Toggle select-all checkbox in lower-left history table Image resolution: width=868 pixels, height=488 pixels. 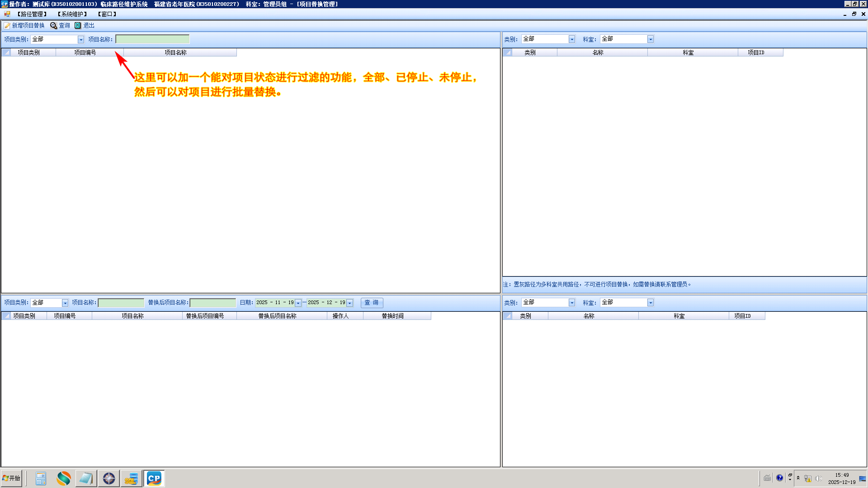tap(6, 316)
